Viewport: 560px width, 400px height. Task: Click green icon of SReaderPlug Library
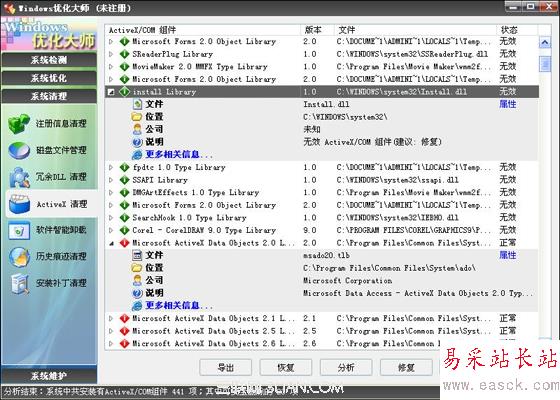pos(124,54)
